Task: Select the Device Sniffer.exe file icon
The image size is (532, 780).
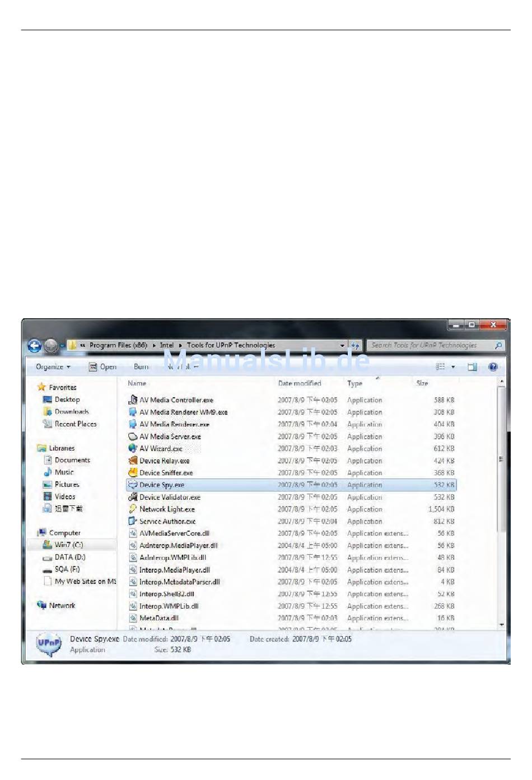Action: click(133, 473)
